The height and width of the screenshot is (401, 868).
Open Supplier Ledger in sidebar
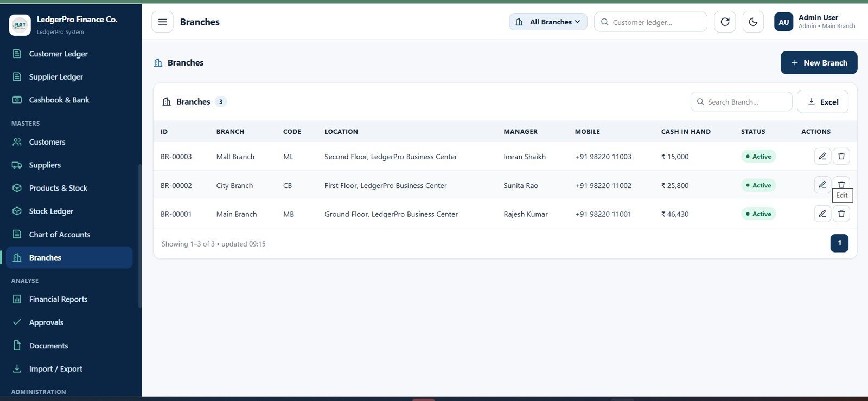[69, 77]
